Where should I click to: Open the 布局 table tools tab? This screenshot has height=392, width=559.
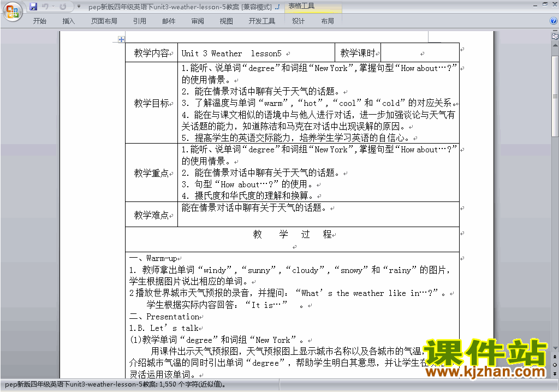click(328, 21)
